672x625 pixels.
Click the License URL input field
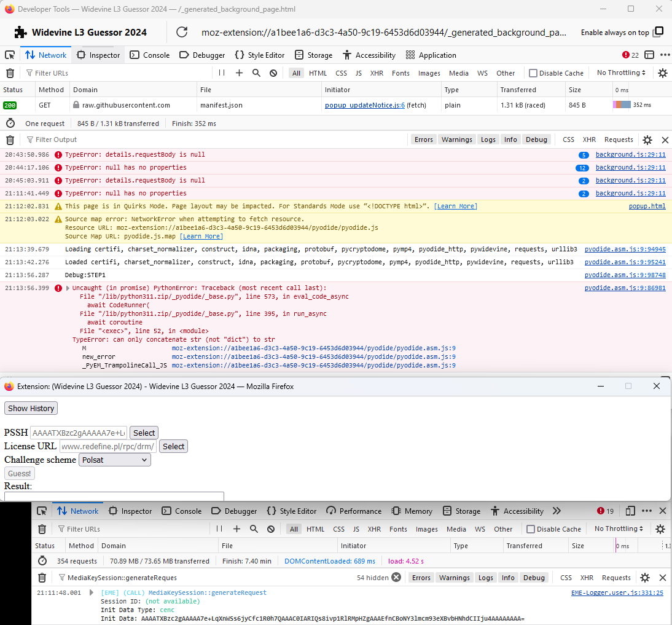(108, 446)
